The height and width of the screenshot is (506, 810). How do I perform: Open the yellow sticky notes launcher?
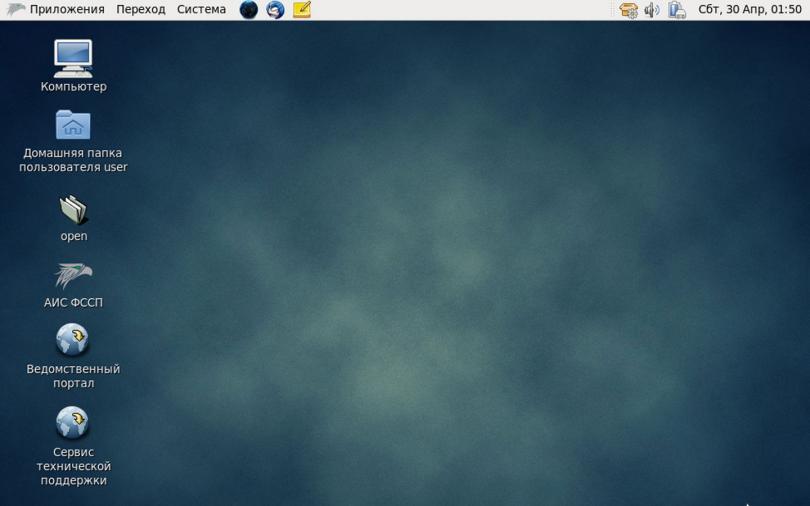coord(301,10)
